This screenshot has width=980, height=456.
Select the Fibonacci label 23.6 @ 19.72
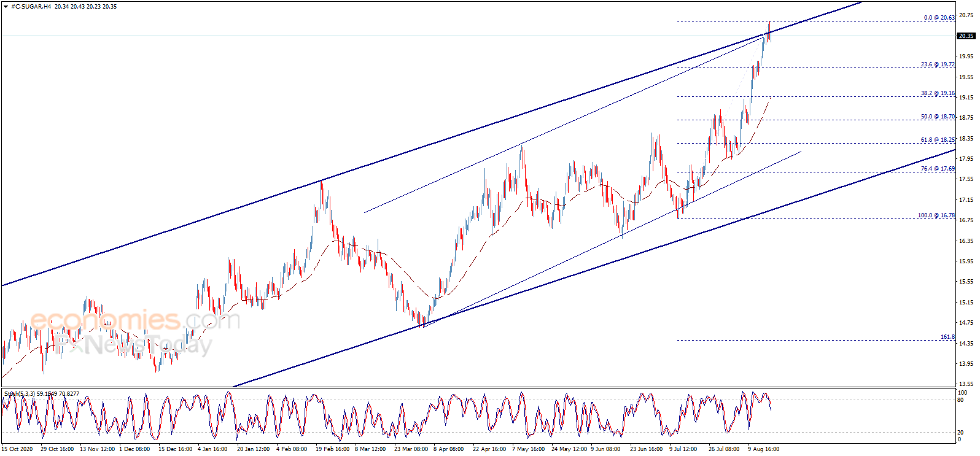click(938, 64)
